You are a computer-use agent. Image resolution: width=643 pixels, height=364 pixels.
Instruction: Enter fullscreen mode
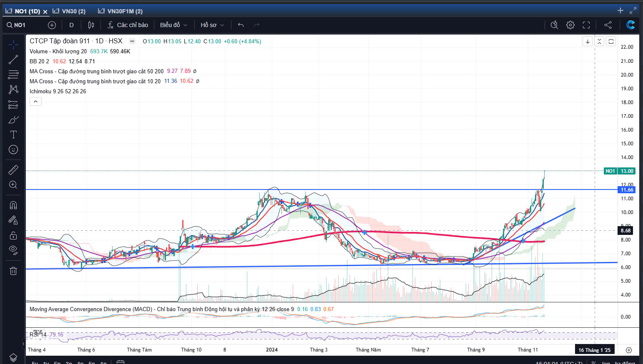pos(586,25)
